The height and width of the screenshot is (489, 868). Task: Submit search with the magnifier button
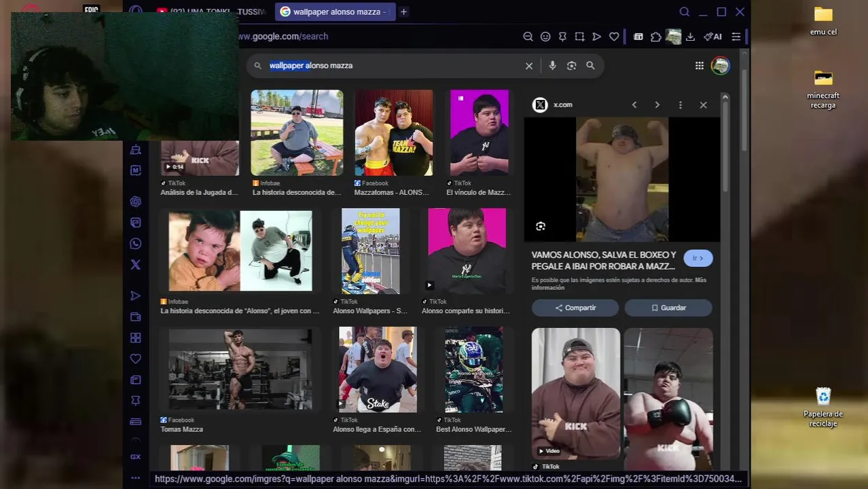(590, 66)
